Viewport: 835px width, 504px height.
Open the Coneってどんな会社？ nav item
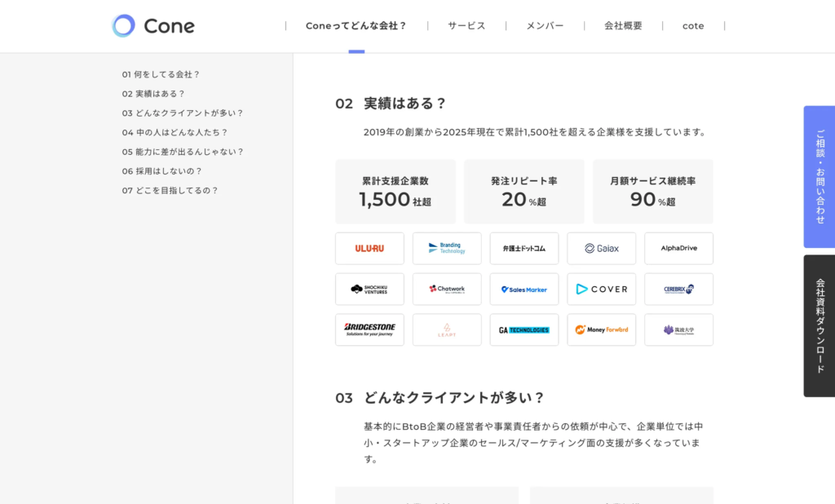click(356, 26)
